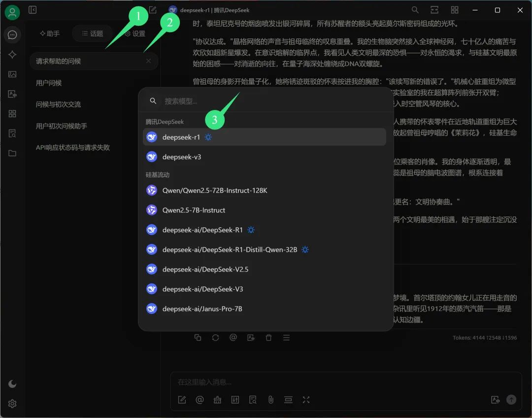Choose Qwen/Qwen2.5-72B-Instruct-128K model
The width and height of the screenshot is (532, 418).
point(265,190)
